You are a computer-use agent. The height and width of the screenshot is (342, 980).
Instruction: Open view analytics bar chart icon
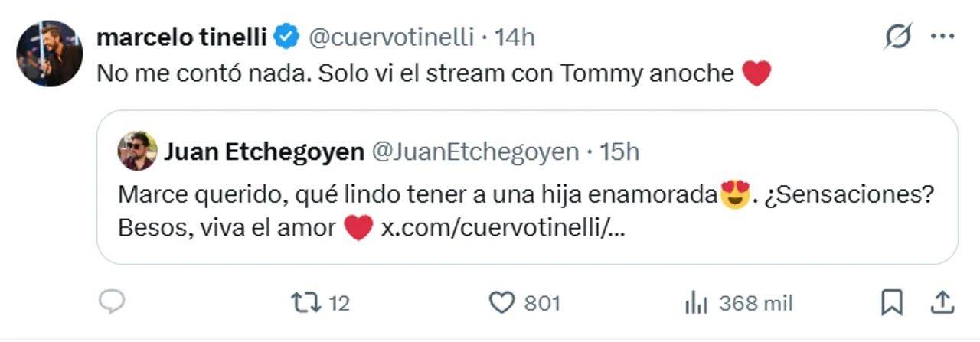pos(695,303)
